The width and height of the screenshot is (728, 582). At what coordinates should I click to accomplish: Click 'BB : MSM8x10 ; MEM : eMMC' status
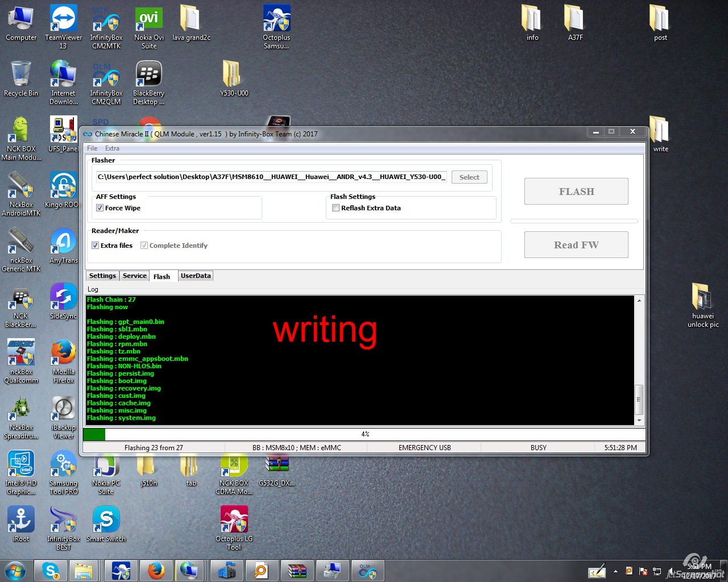[x=297, y=448]
